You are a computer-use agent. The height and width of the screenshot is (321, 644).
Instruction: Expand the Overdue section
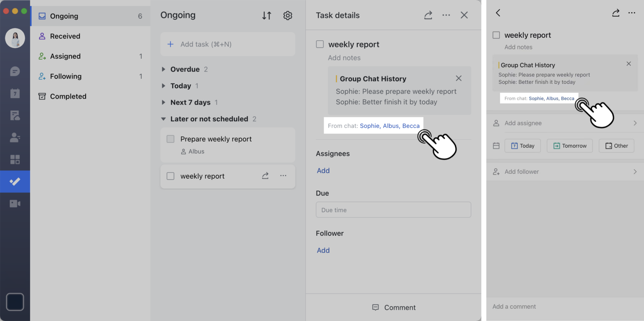[x=163, y=69]
